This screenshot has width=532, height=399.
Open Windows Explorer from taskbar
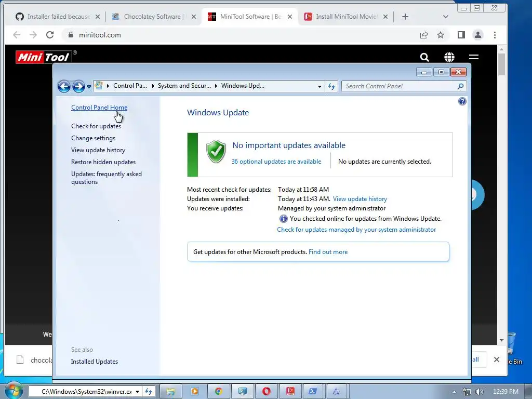click(170, 392)
